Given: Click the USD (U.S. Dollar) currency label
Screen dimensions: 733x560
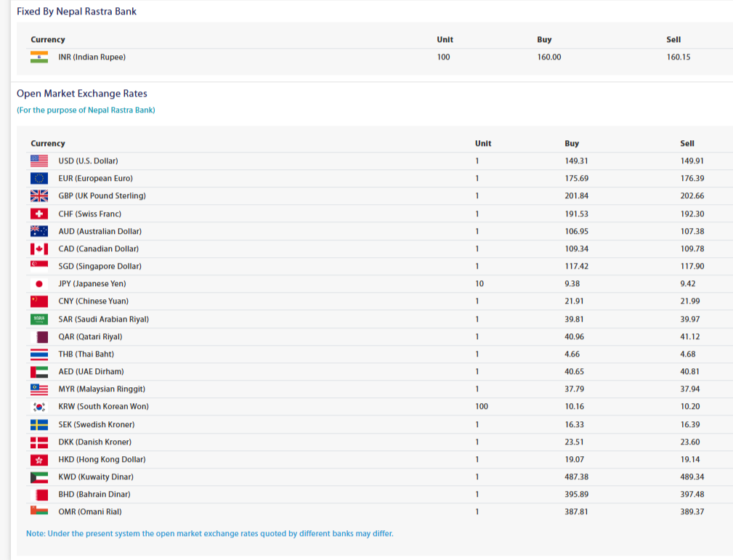Looking at the screenshot, I should click(x=88, y=161).
